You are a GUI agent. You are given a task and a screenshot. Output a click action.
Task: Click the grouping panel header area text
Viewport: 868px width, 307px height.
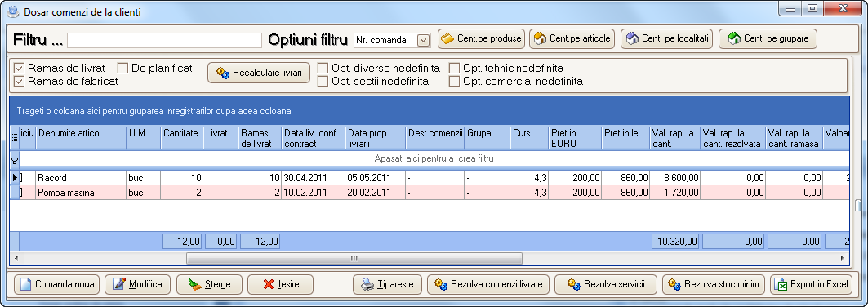point(154,111)
